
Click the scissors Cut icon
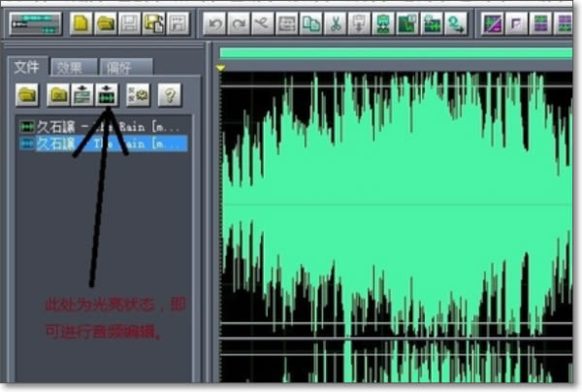[336, 21]
